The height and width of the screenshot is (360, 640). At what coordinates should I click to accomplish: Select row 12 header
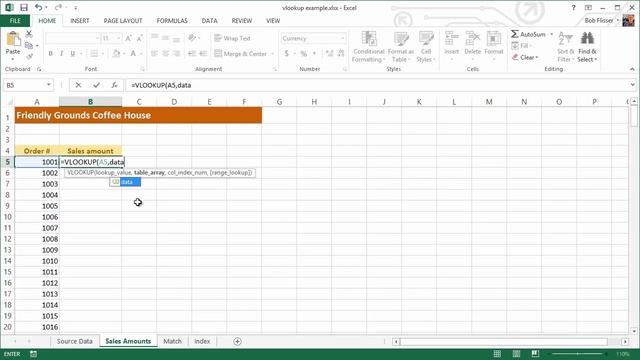click(x=7, y=239)
